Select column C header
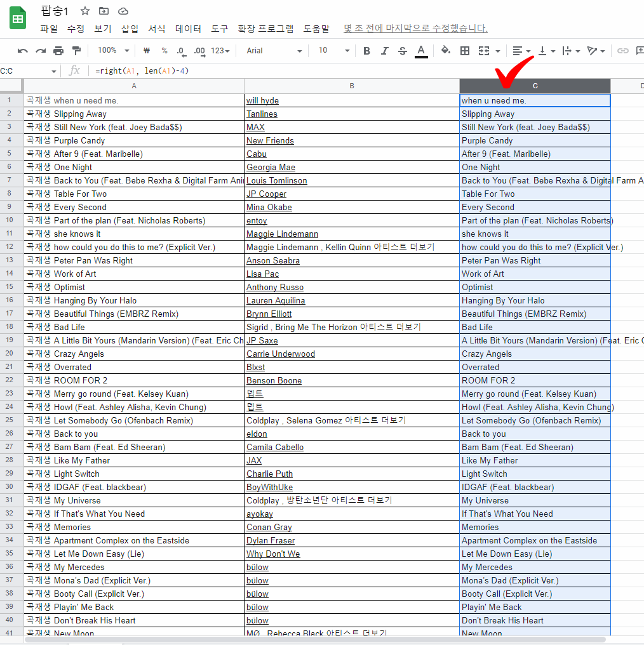Screen dimensions: 644x645 (535, 86)
